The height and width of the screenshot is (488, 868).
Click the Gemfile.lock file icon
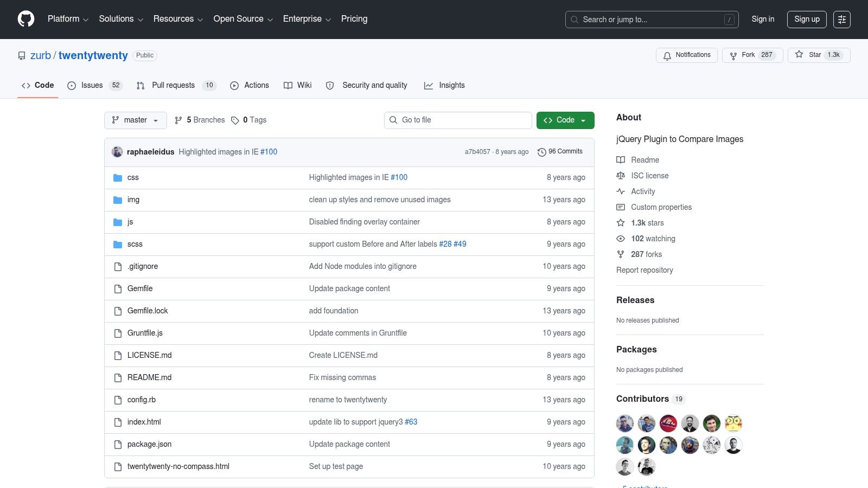click(x=118, y=311)
